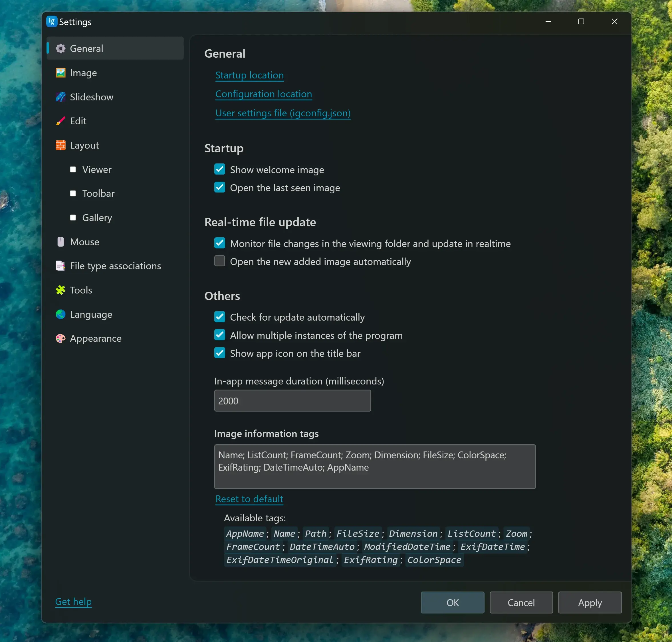Open Tools via the puzzle piece icon
The width and height of the screenshot is (672, 642).
coord(60,290)
